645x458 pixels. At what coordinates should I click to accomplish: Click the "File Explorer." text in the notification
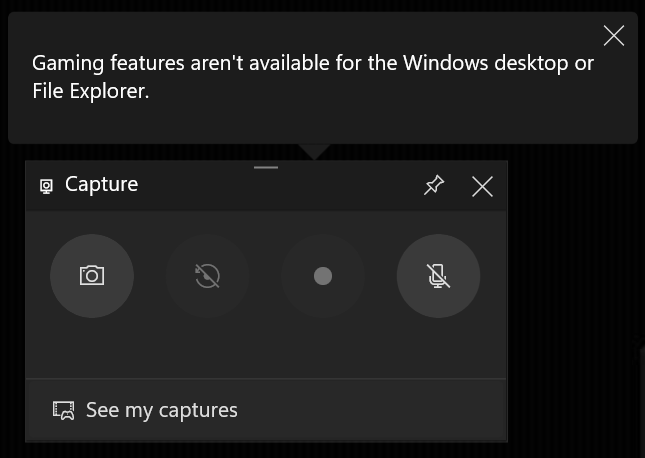pyautogui.click(x=90, y=91)
